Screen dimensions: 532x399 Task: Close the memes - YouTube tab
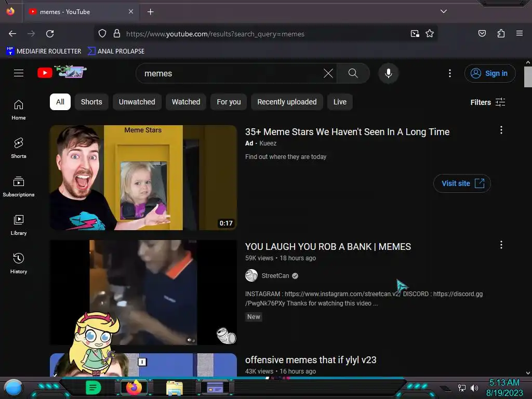[131, 11]
